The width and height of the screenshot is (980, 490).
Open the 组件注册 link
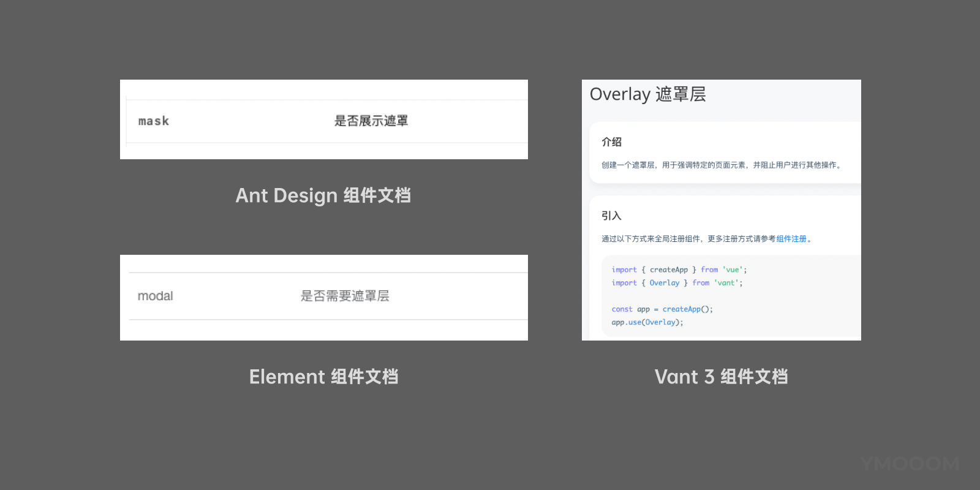point(791,239)
